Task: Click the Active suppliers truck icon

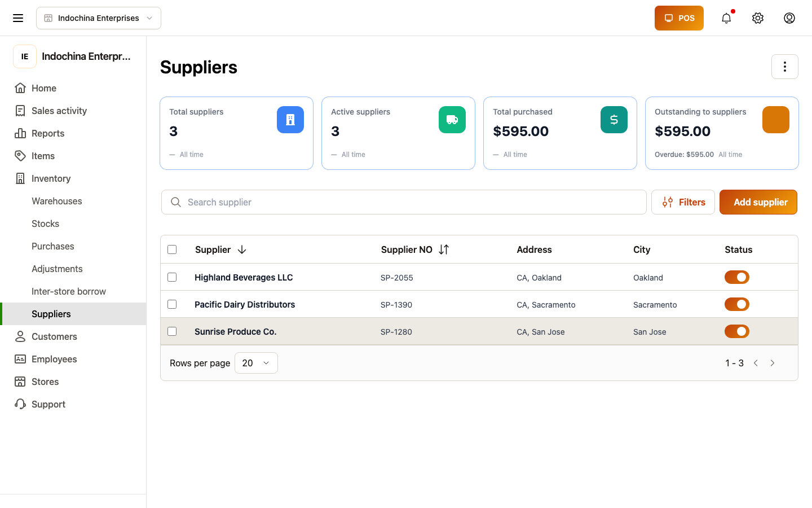Action: pos(452,120)
